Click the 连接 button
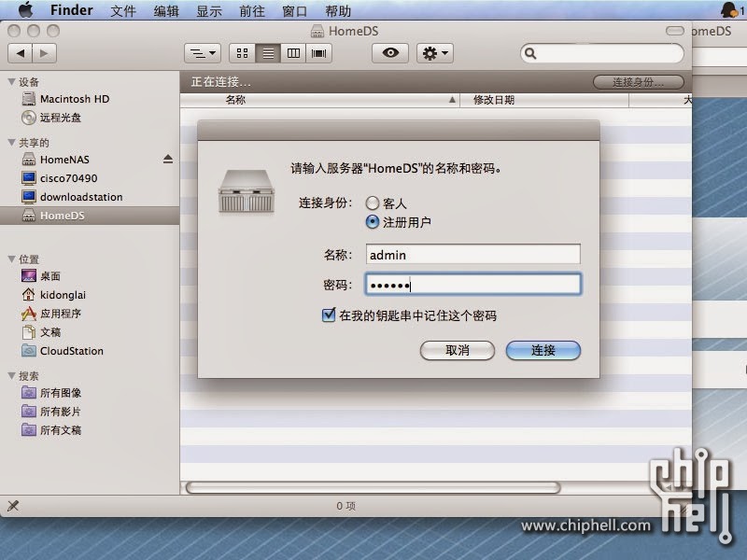This screenshot has width=747, height=560. click(x=543, y=351)
